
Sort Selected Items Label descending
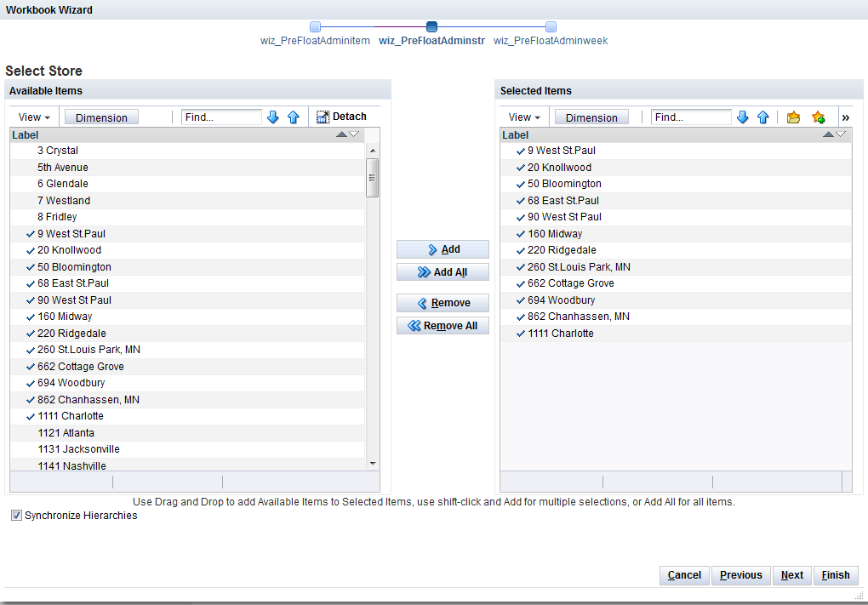(840, 134)
